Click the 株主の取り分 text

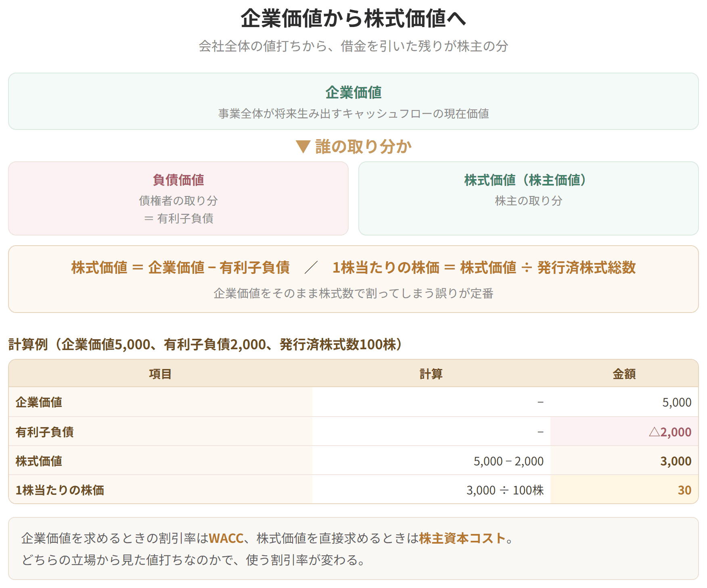point(529,200)
